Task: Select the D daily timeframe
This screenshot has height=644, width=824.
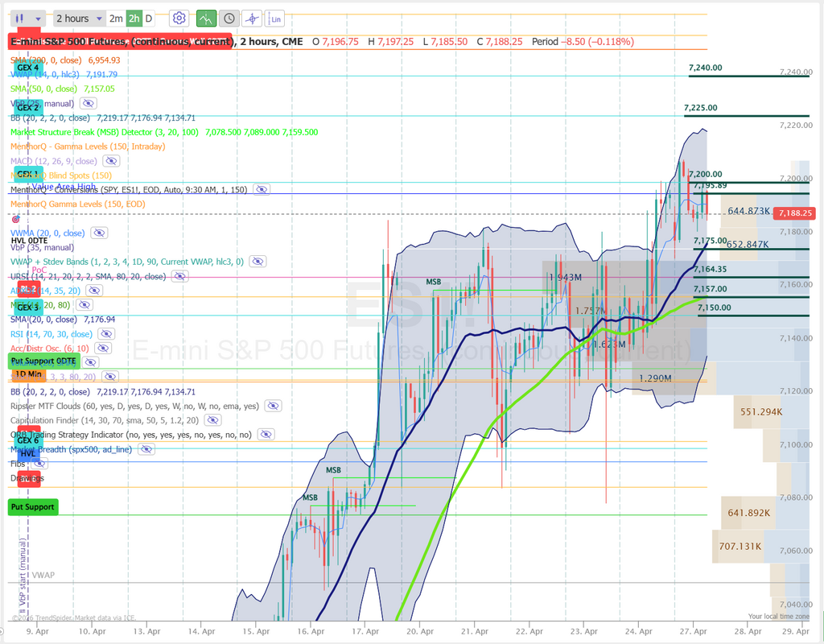Action: point(149,18)
